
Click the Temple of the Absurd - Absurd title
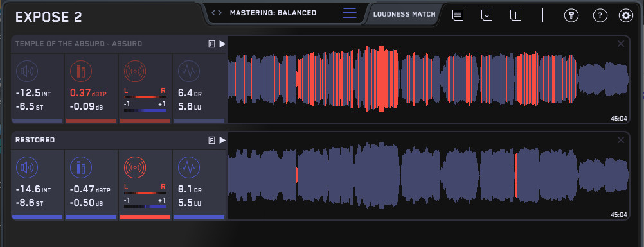(79, 44)
